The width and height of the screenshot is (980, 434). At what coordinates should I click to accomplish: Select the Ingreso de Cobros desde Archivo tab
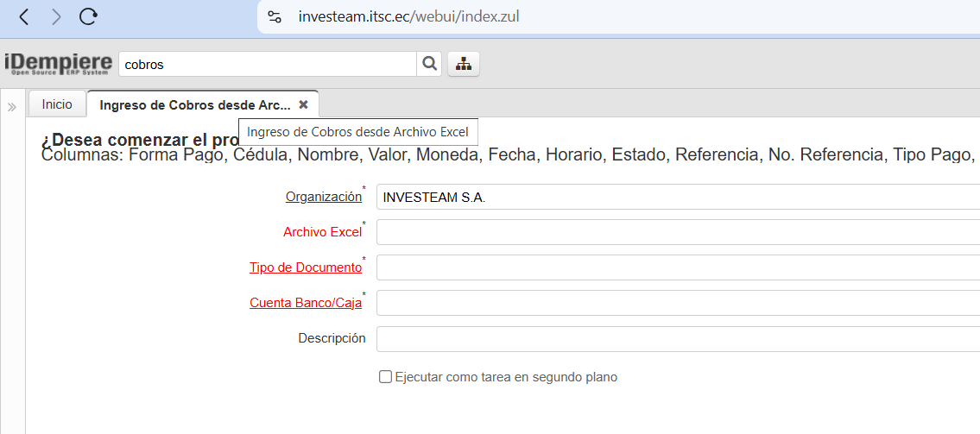[195, 105]
